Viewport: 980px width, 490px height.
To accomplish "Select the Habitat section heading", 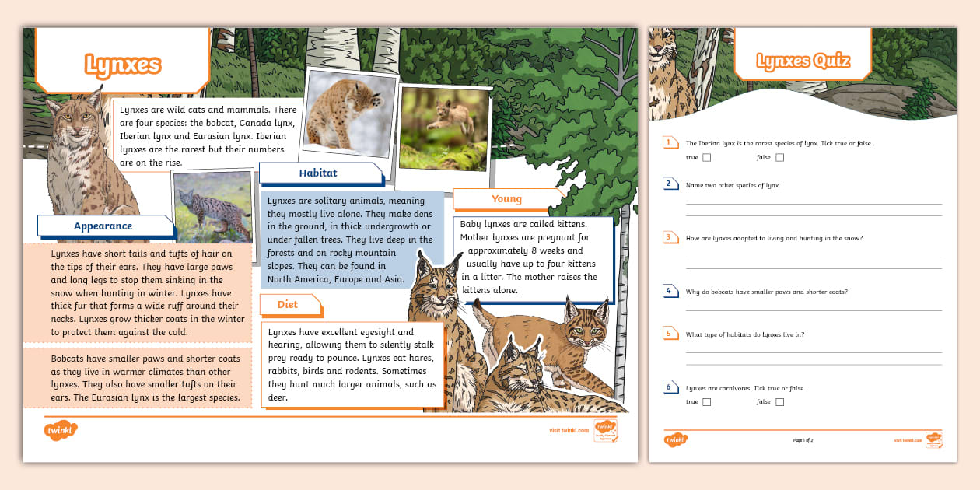I will 320,173.
